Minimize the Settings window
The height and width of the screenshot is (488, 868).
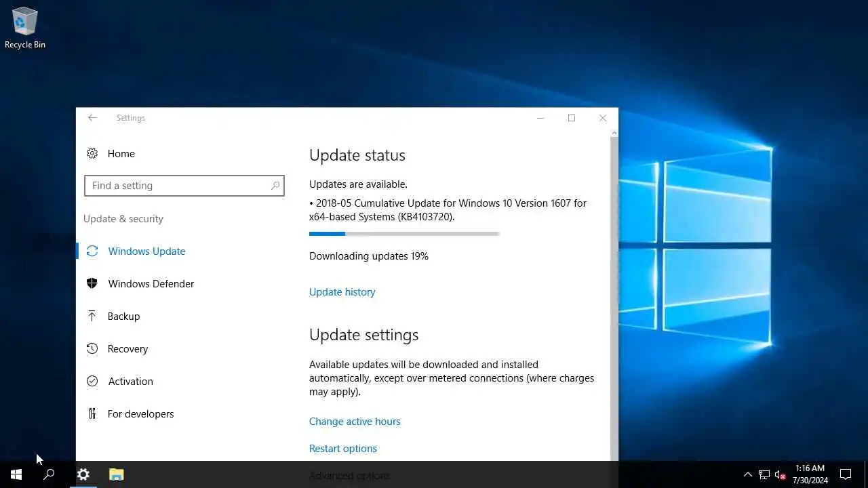(540, 118)
